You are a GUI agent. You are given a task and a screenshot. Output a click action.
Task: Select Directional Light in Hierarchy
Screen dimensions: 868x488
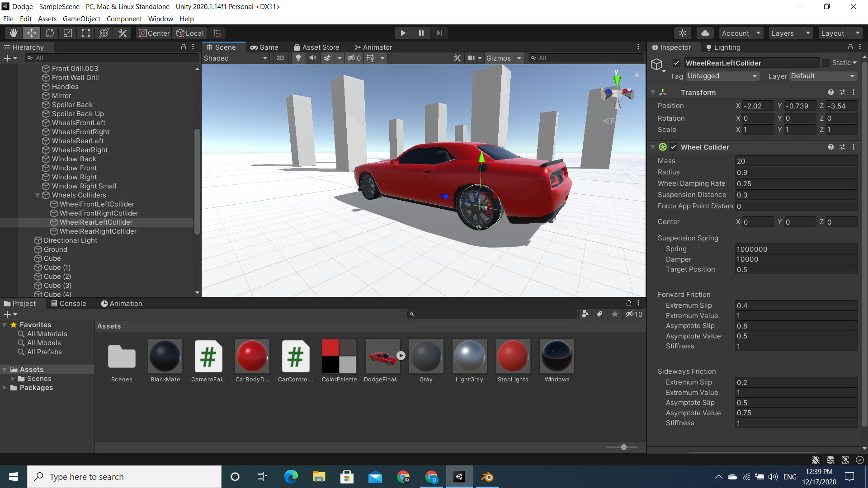click(71, 240)
